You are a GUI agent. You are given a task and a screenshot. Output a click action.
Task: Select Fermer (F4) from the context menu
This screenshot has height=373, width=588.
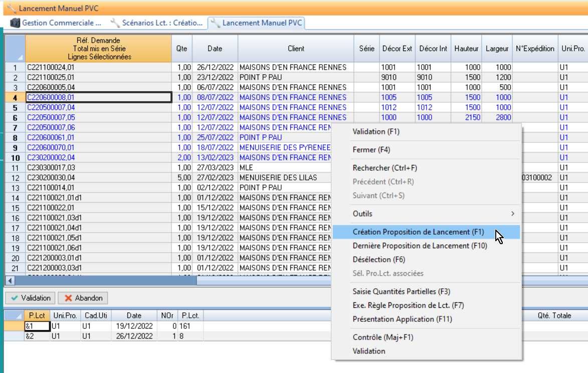[371, 150]
